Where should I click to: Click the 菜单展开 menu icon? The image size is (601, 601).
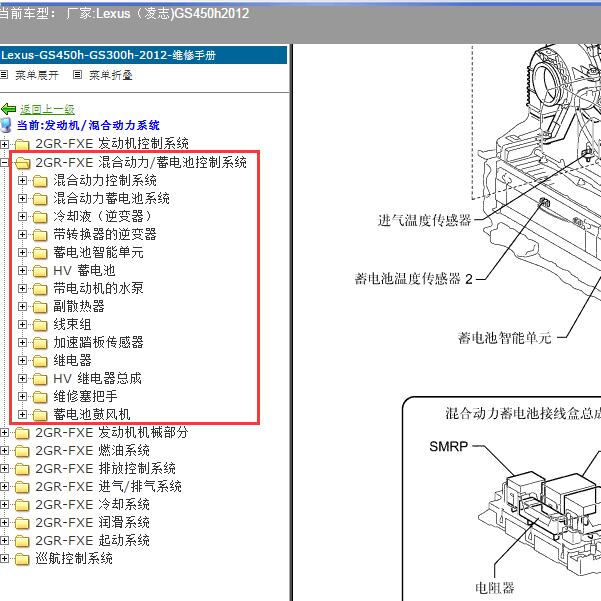click(4, 74)
